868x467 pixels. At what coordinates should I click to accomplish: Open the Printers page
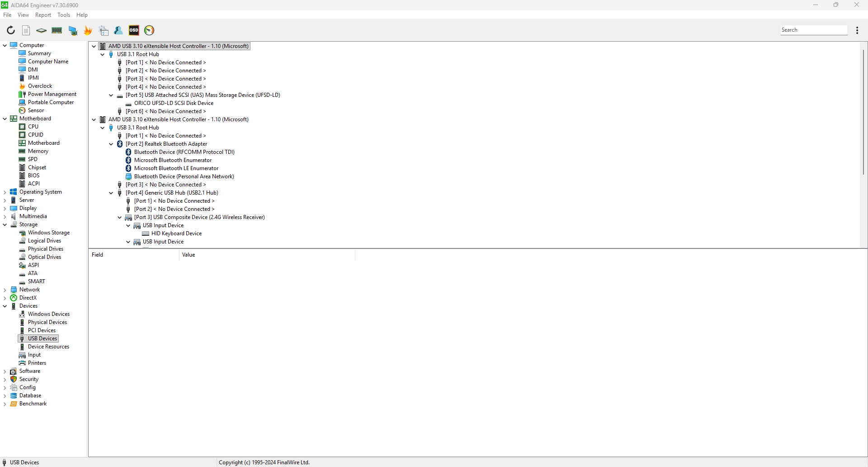pos(37,363)
